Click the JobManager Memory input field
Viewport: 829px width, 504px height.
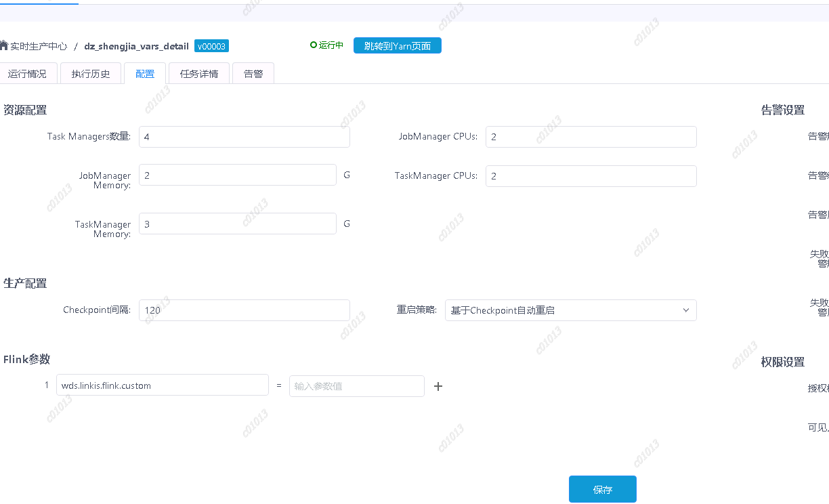point(237,175)
